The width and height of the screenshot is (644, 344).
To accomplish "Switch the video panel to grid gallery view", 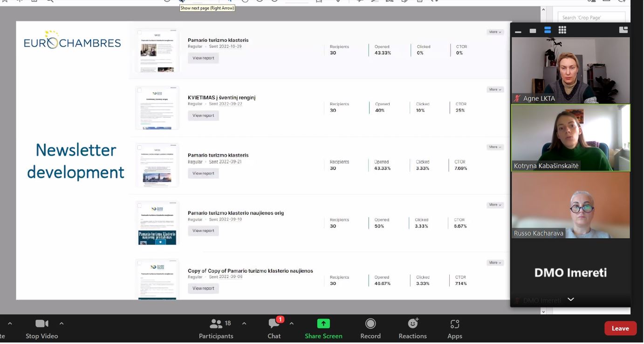I will pos(562,30).
